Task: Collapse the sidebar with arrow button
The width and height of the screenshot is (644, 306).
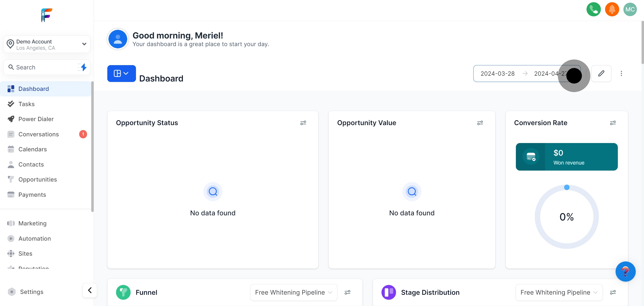Action: click(90, 290)
